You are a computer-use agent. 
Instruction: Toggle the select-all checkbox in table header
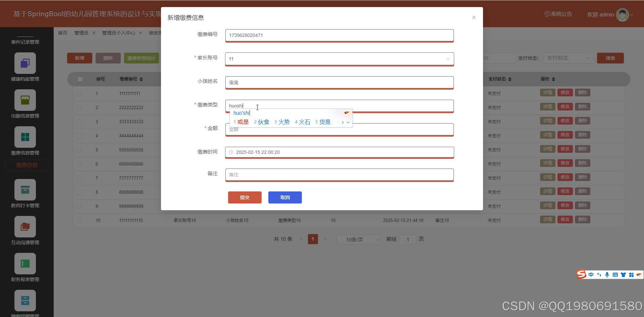pyautogui.click(x=79, y=79)
